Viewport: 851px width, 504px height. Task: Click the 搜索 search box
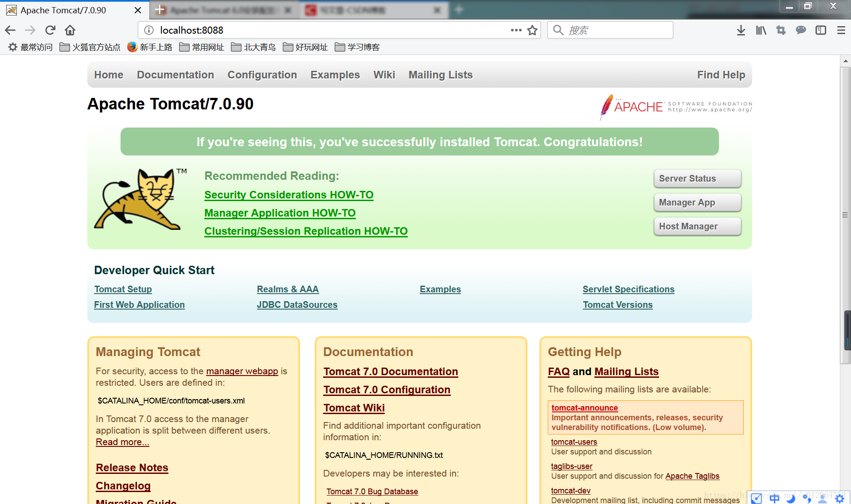click(x=610, y=30)
